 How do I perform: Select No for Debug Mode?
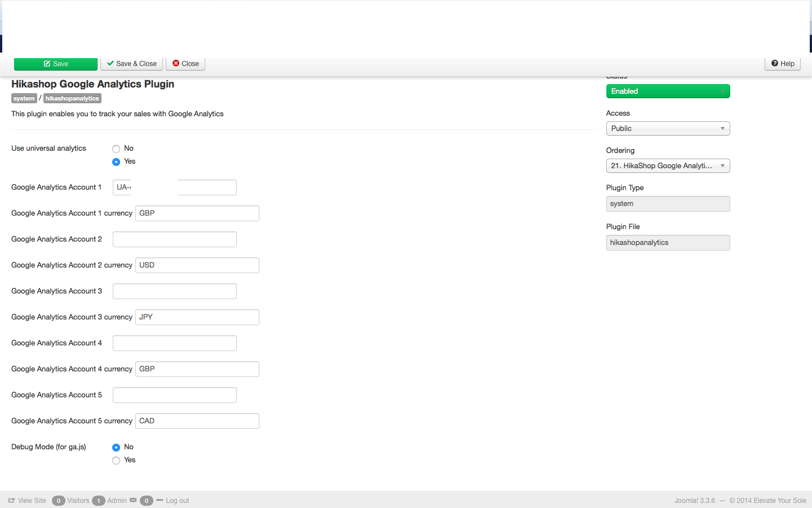[x=116, y=448]
